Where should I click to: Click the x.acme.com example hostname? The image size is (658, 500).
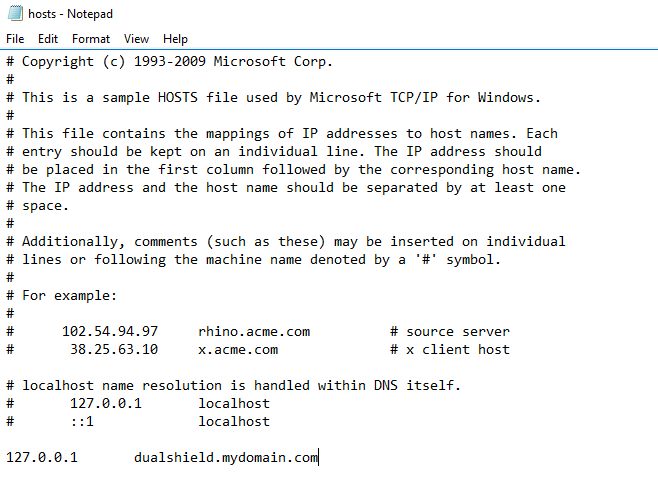click(238, 350)
